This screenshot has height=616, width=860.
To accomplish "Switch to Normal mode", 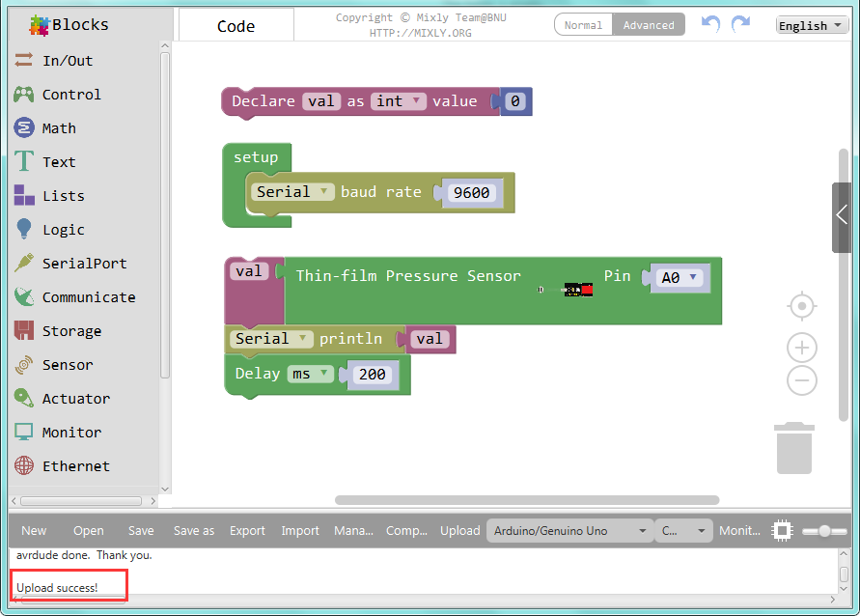I will click(583, 25).
